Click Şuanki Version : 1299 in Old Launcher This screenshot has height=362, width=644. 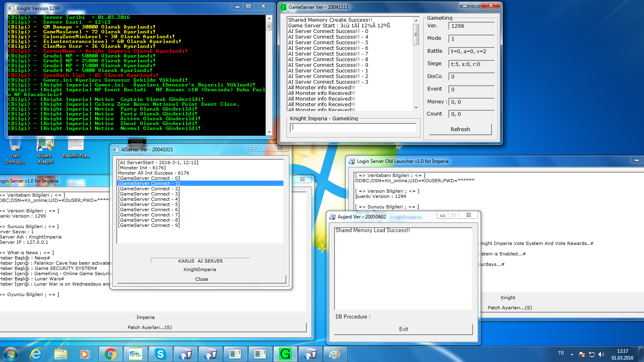tap(380, 196)
